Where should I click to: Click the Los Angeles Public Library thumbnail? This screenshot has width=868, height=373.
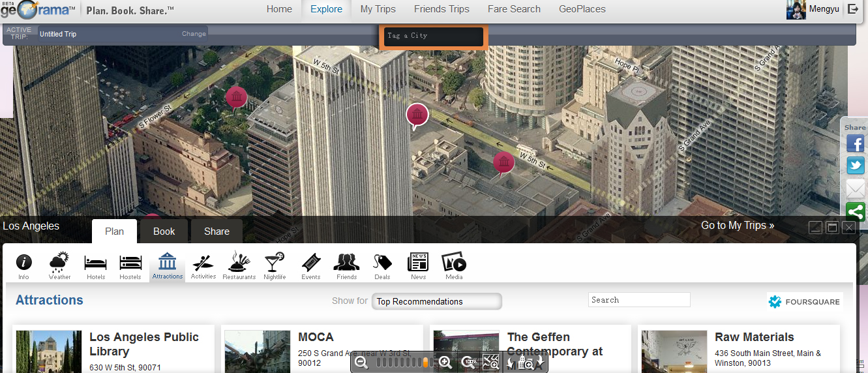pos(49,351)
